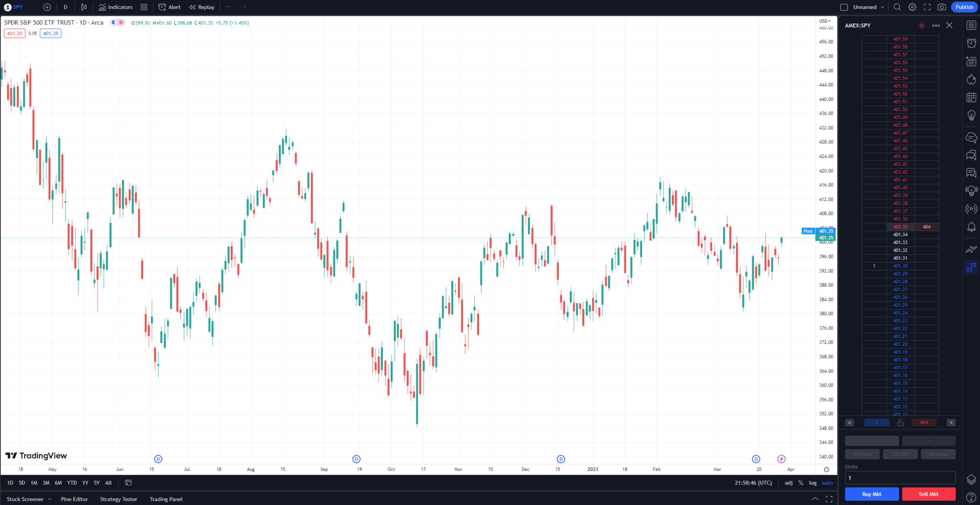Toggle auto scaling of the chart
The image size is (980, 505).
[827, 483]
